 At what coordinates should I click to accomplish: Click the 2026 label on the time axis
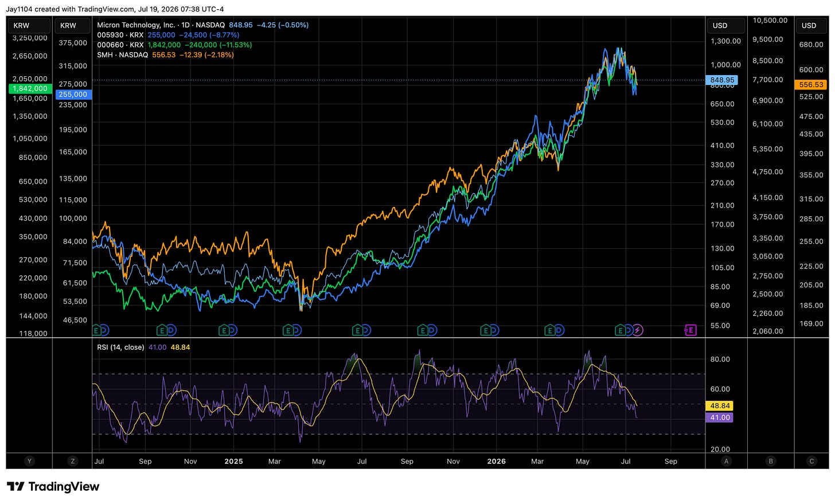coord(496,461)
